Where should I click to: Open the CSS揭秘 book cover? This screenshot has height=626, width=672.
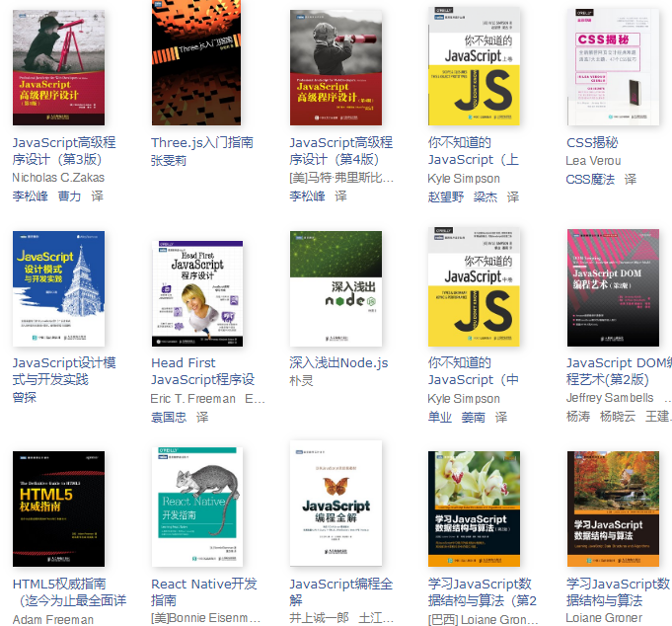pyautogui.click(x=613, y=67)
